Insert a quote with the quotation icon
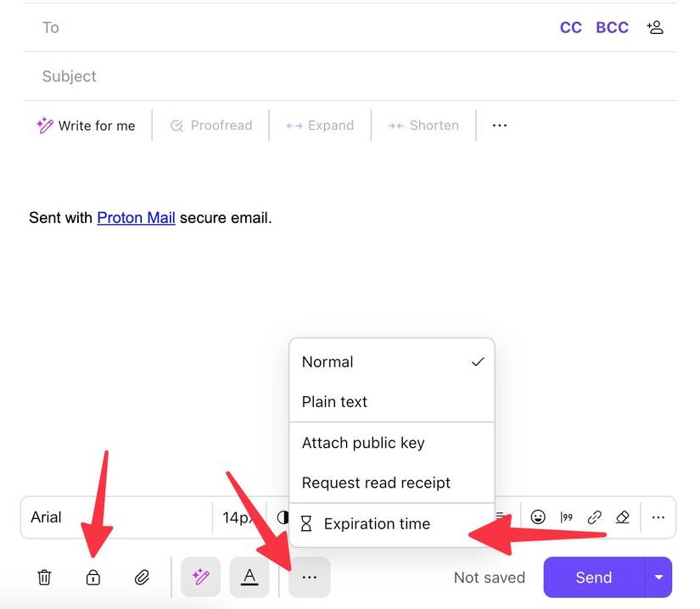 click(x=565, y=517)
